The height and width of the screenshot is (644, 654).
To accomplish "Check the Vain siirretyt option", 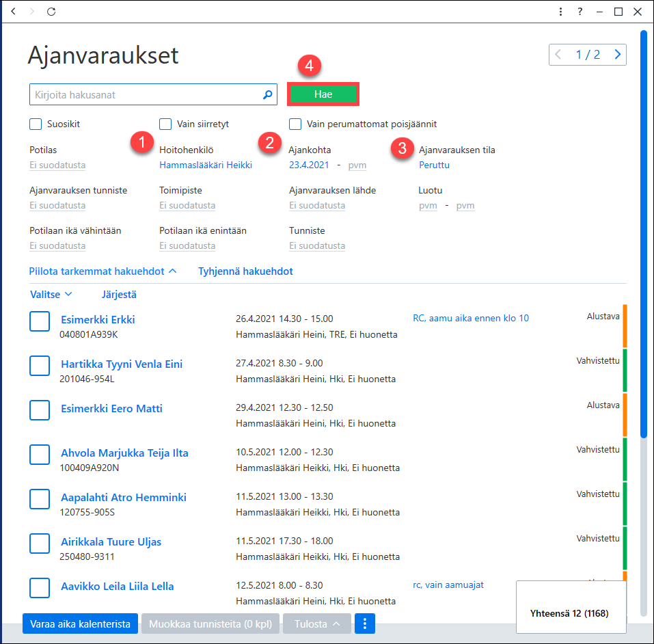I will [x=165, y=124].
